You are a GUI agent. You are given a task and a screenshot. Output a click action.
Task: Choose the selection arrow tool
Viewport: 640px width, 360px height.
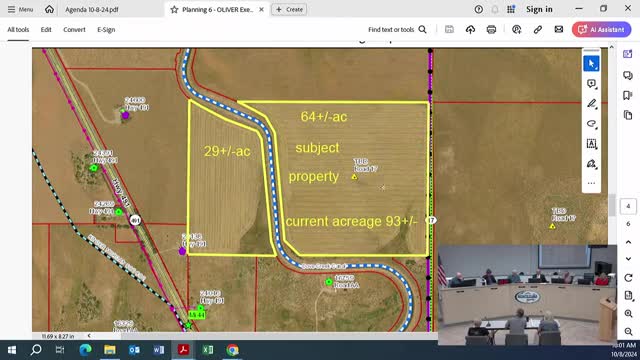[591, 64]
